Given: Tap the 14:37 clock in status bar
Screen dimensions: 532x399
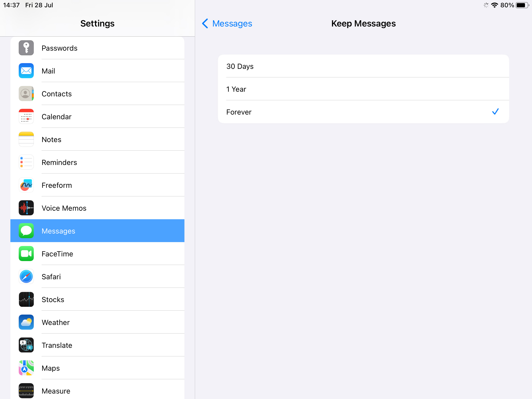Looking at the screenshot, I should [x=11, y=5].
